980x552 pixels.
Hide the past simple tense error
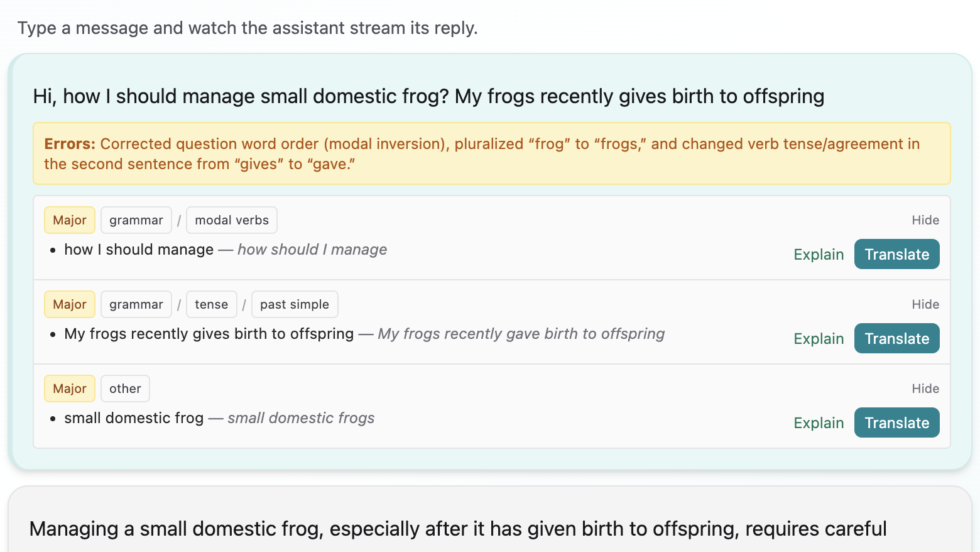pos(925,304)
